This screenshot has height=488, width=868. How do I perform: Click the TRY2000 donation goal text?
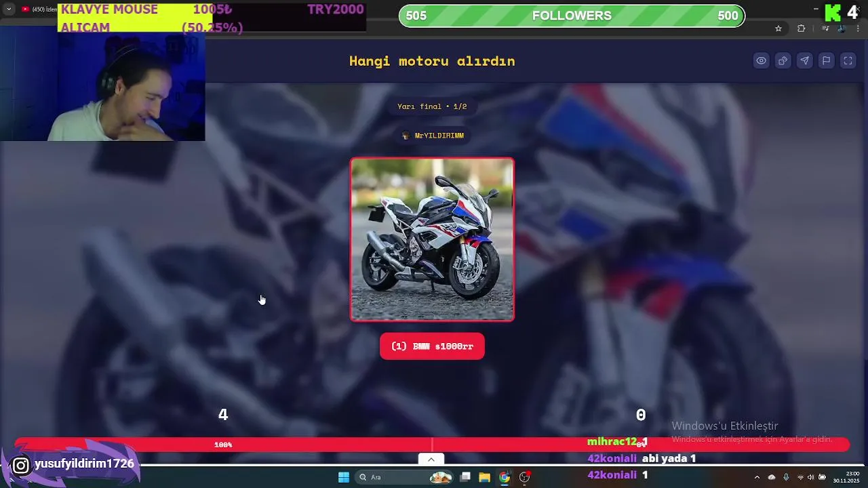point(336,9)
